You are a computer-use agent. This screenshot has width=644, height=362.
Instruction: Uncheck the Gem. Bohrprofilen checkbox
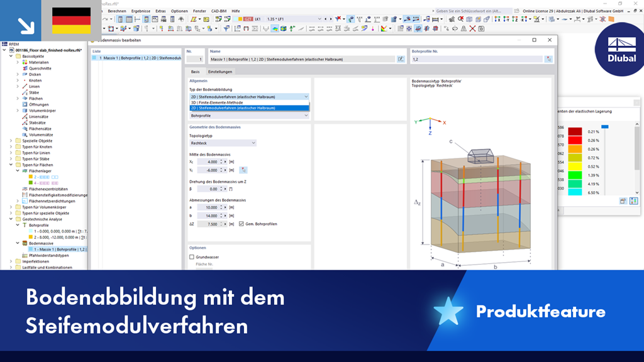(x=241, y=224)
